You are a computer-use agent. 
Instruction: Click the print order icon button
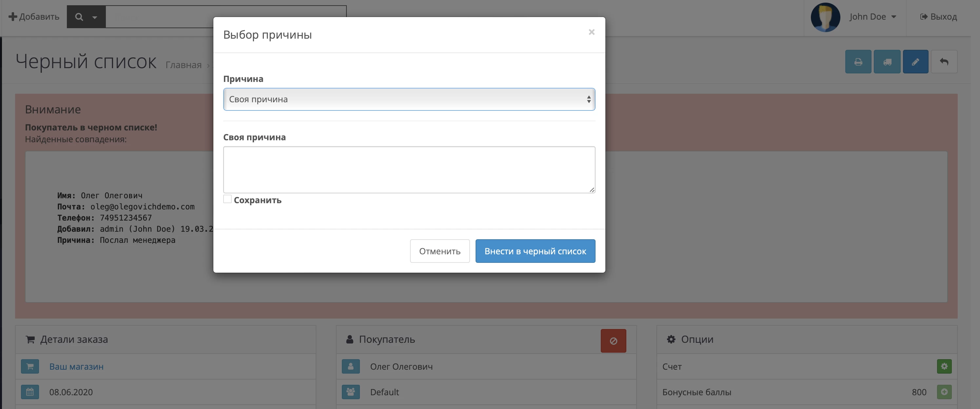pyautogui.click(x=858, y=62)
